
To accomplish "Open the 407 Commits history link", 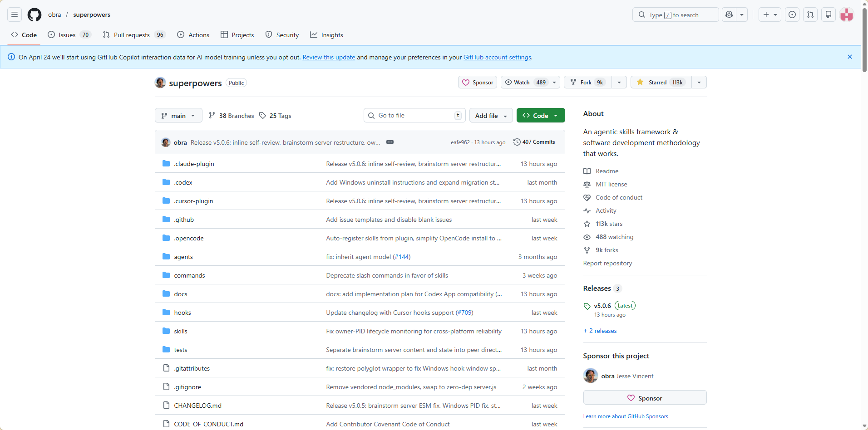I will pos(534,142).
